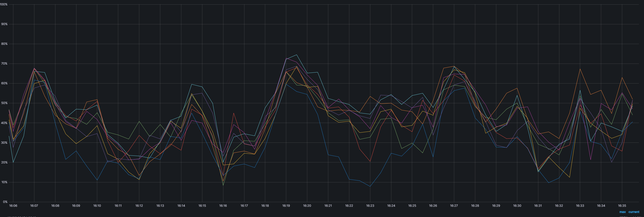
Task: Click the 16:27 time axis label
Action: 454,206
